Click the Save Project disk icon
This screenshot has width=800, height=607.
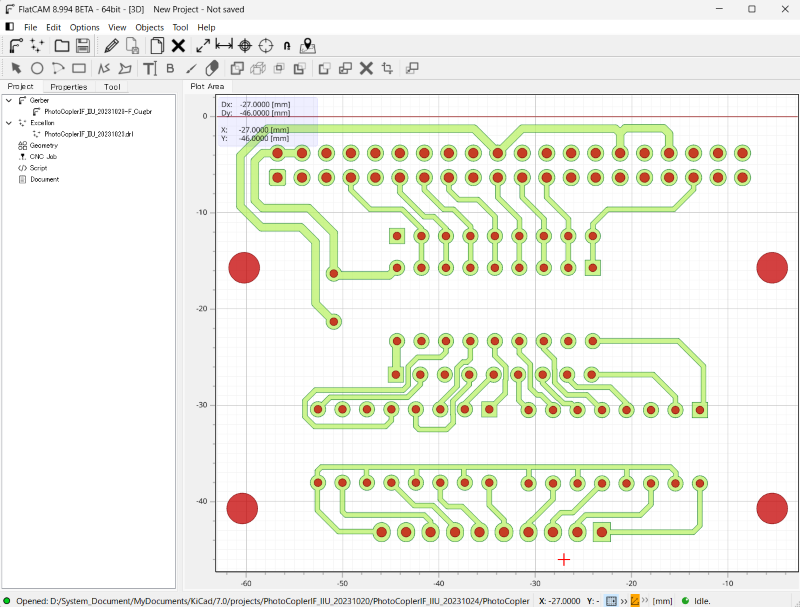point(83,46)
